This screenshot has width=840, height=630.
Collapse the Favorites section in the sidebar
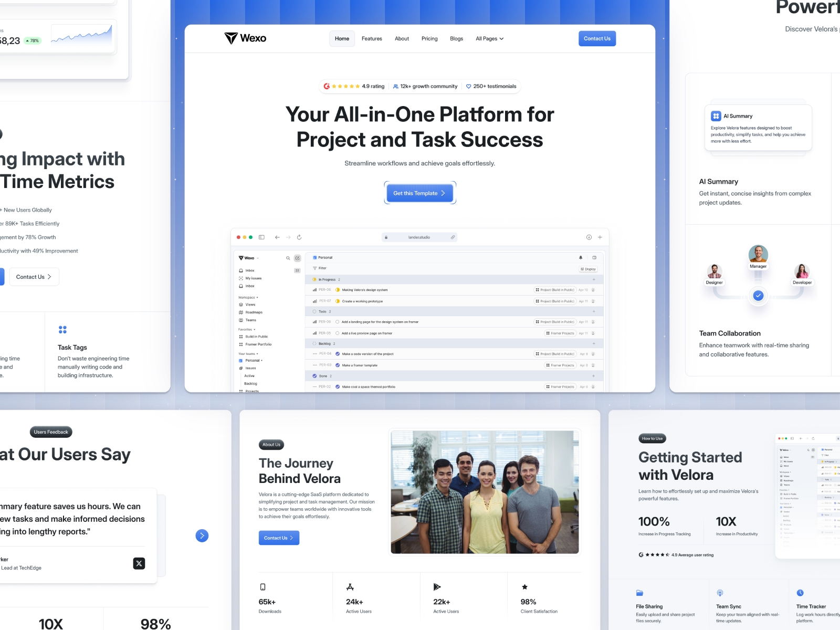click(x=254, y=329)
